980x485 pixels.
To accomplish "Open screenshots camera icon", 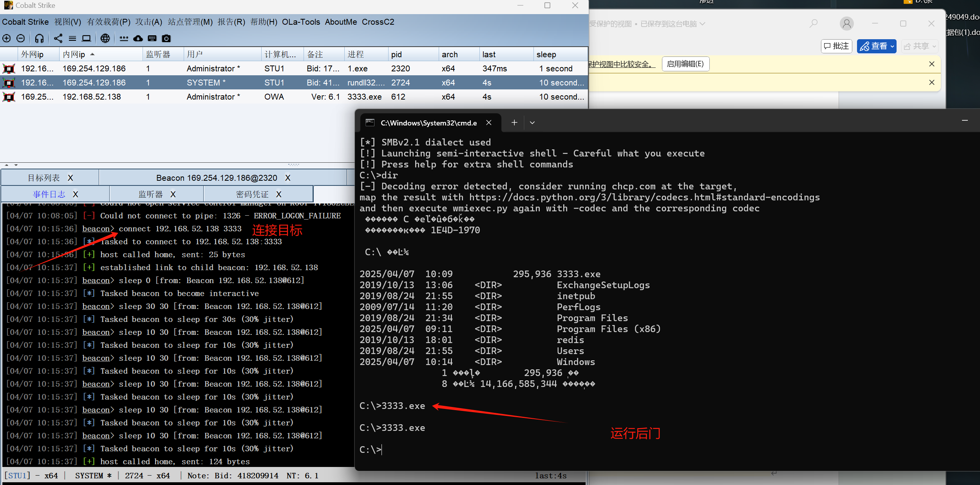I will (x=166, y=38).
